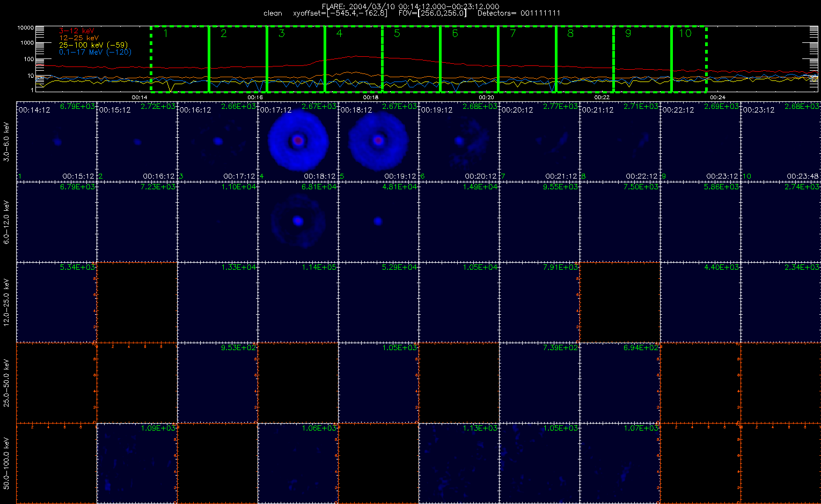Click the '00:20' time axis tick label
Screen dimensions: 821x504
(486, 98)
